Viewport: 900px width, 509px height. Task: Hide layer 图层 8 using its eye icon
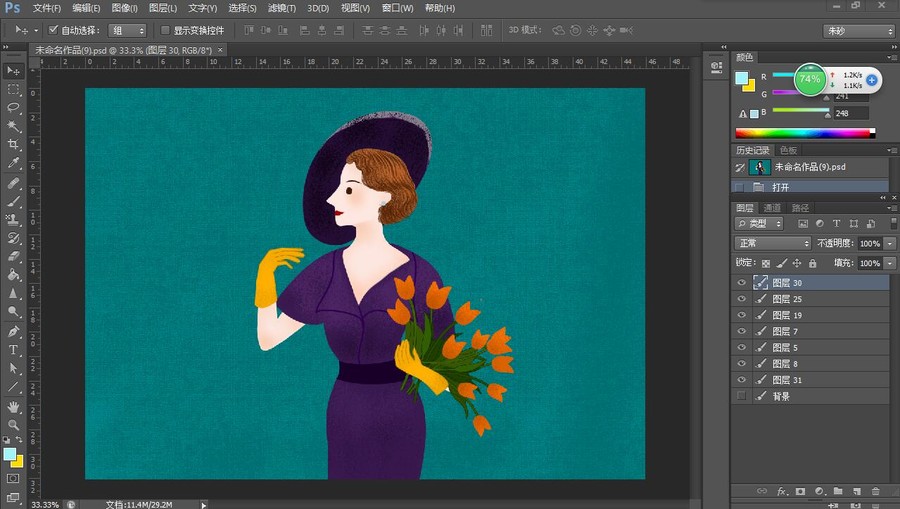coord(741,363)
